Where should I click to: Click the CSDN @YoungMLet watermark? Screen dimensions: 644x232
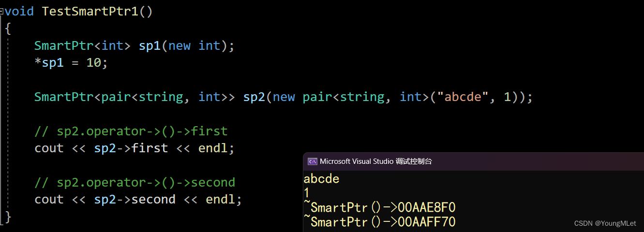[x=605, y=223]
